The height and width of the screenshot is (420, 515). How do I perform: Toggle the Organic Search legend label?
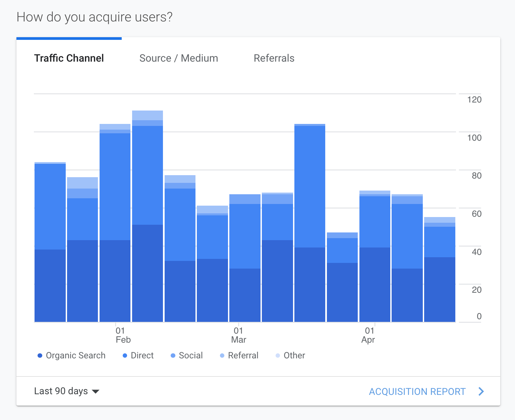click(75, 356)
